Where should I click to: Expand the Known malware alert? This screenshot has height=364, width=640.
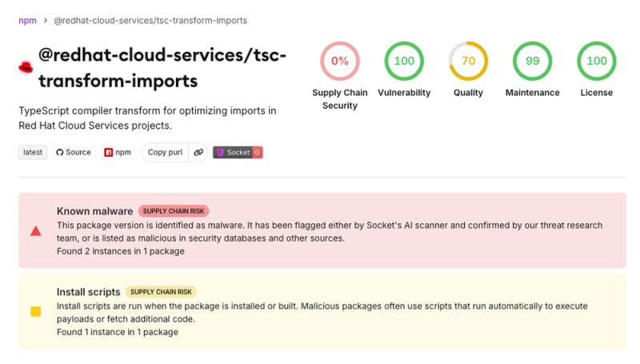click(x=322, y=230)
